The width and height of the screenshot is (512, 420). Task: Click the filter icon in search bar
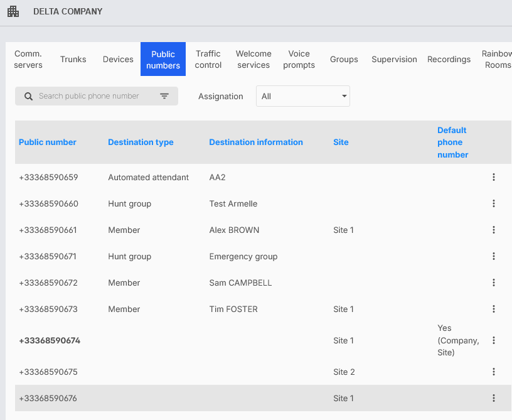pyautogui.click(x=164, y=96)
